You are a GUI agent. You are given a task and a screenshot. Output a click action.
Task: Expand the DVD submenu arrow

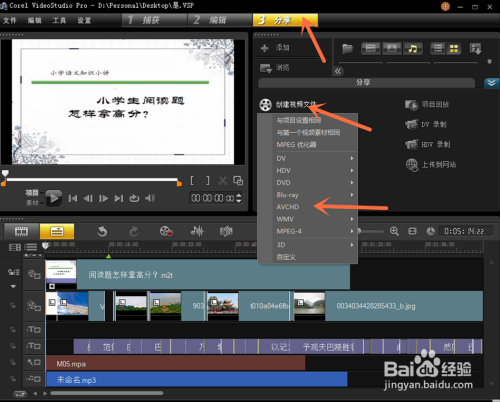(x=352, y=183)
